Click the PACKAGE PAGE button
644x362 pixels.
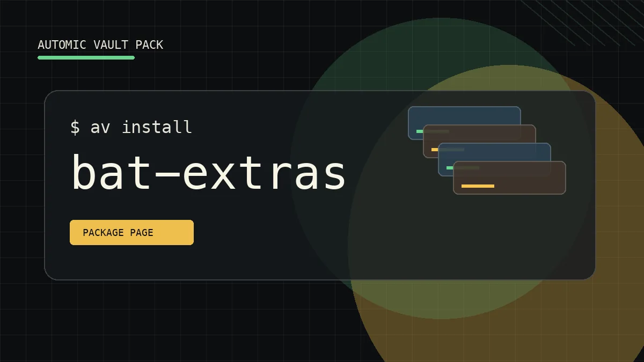[131, 232]
